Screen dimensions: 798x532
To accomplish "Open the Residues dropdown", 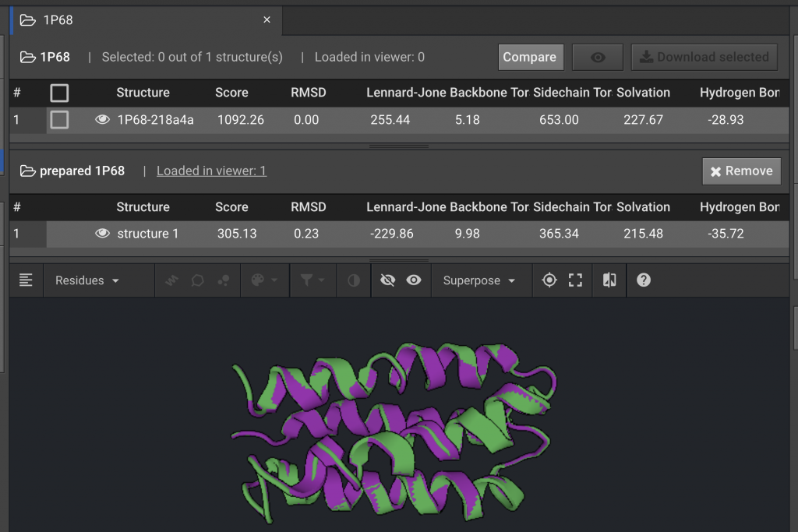I will click(87, 280).
